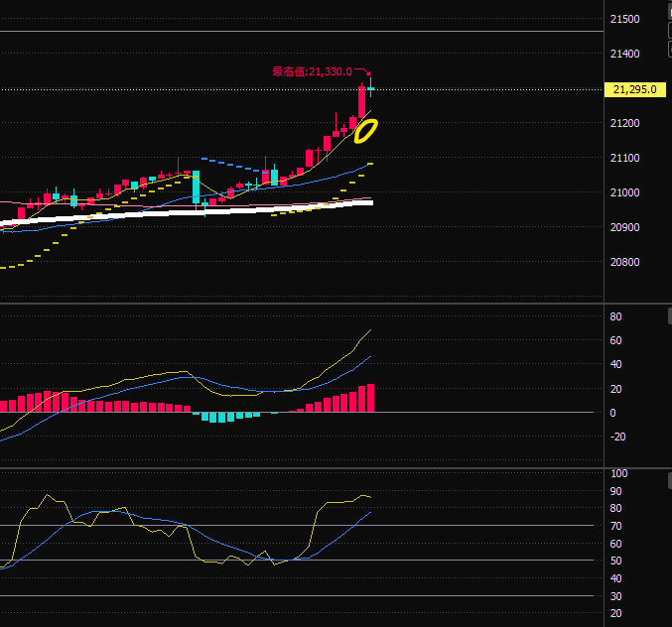Click the stochastic pane's right-edge corner button
The image size is (672, 627).
pos(669,478)
